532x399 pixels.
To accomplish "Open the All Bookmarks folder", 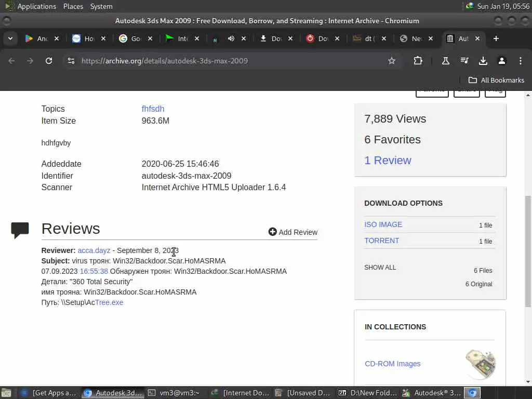I will pos(496,80).
